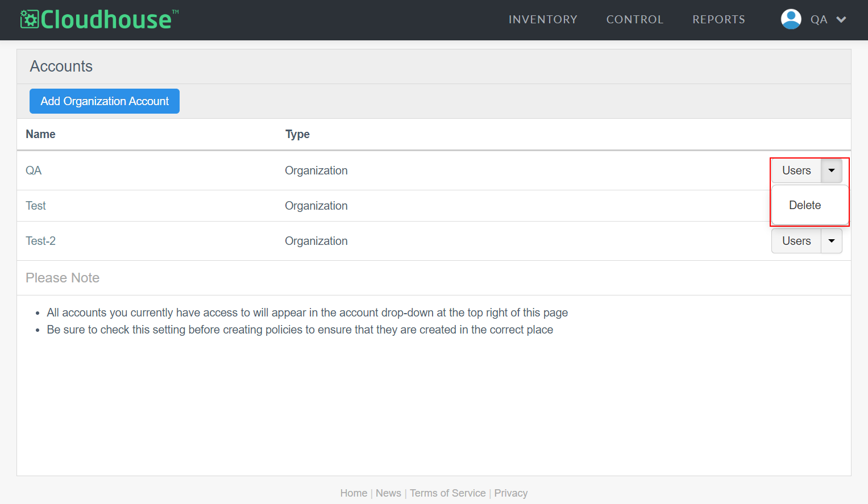Toggle the dropdown caret in QA row

(832, 170)
